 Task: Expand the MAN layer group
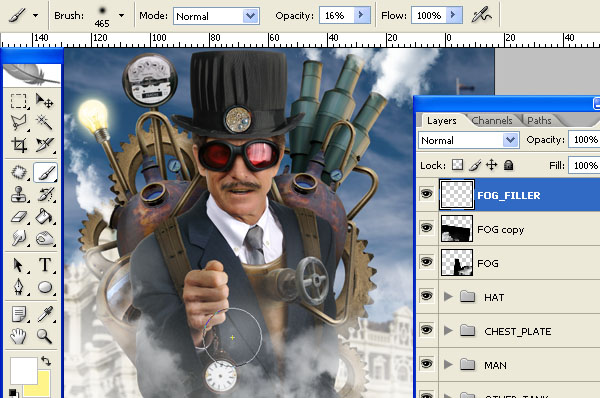[448, 364]
